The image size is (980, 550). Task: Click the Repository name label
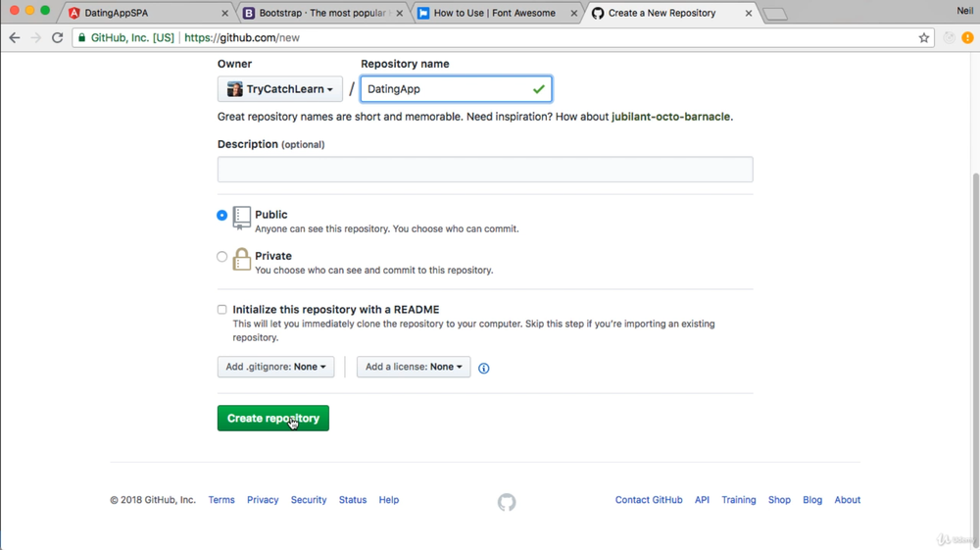tap(405, 64)
